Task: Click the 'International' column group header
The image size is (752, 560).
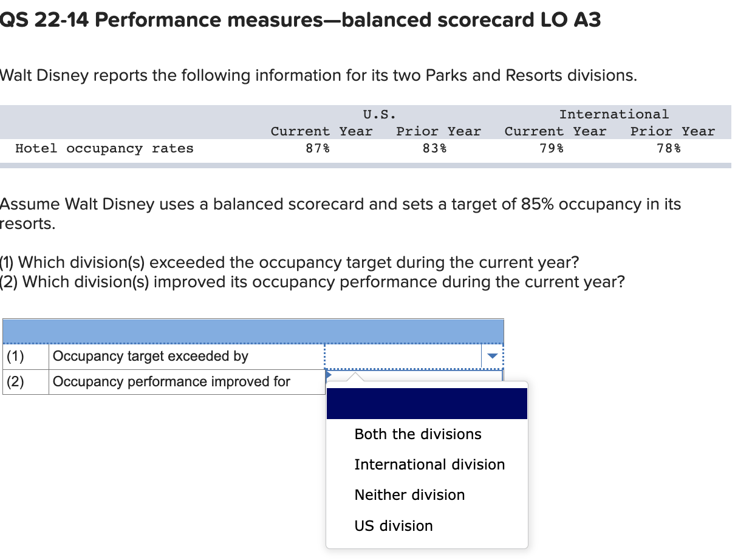Action: pos(614,114)
